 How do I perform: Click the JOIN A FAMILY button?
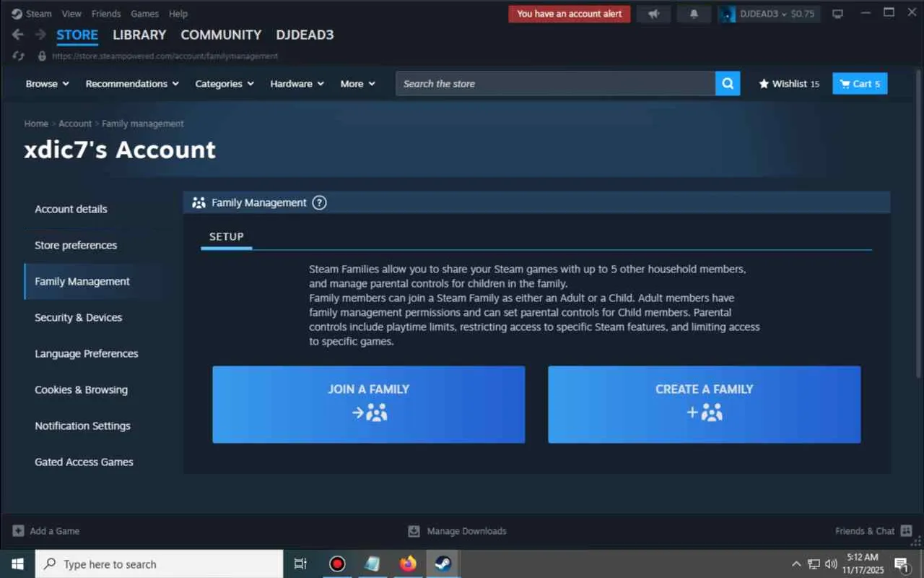(369, 405)
